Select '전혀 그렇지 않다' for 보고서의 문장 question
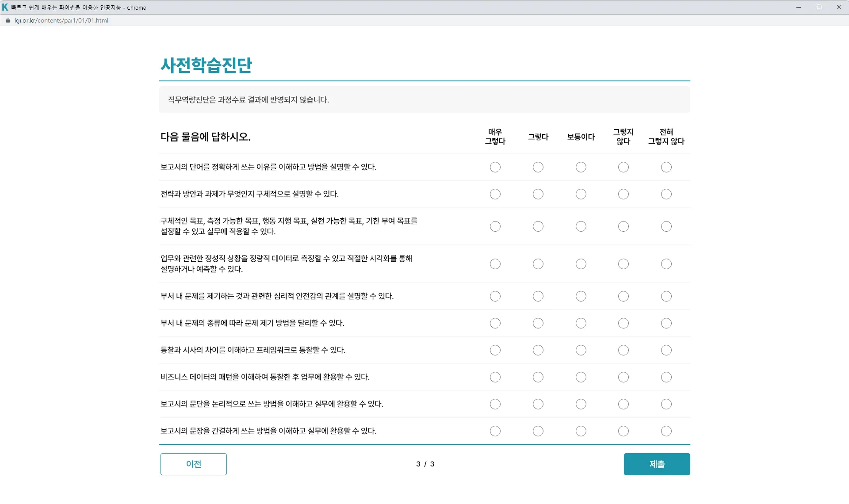The image size is (849, 504). point(666,431)
